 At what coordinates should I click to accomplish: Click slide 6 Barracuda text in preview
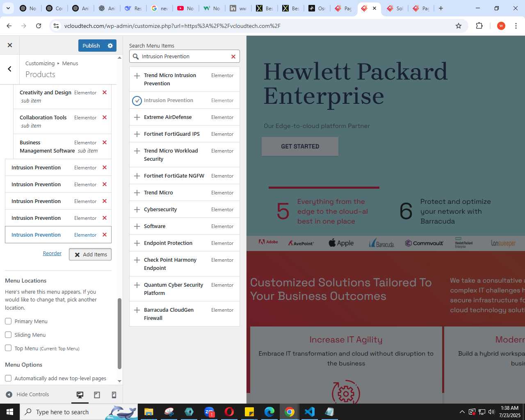pyautogui.click(x=455, y=212)
